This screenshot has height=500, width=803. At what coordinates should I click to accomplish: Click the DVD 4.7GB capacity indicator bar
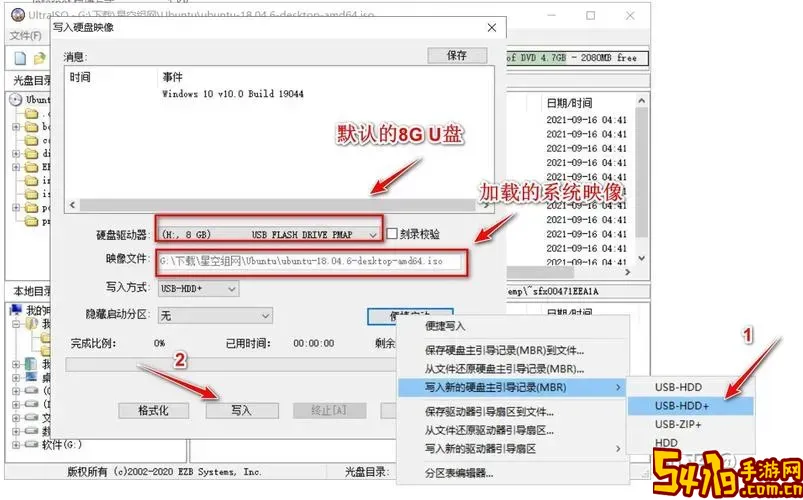pyautogui.click(x=577, y=58)
